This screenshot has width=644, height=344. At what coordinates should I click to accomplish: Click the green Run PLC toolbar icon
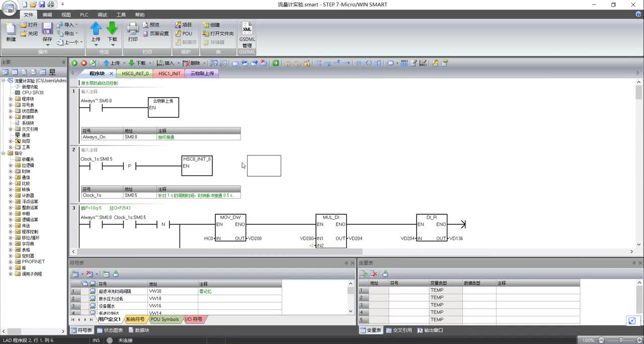tap(74, 63)
